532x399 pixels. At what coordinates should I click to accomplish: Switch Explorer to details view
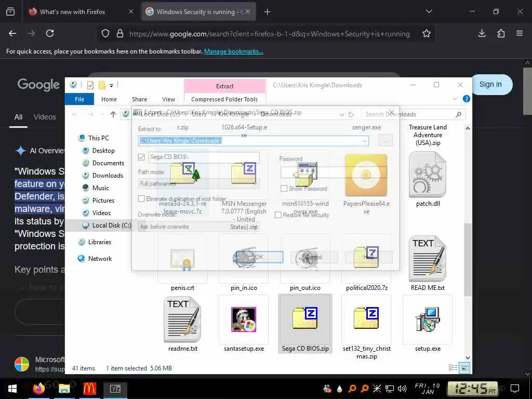(x=453, y=368)
